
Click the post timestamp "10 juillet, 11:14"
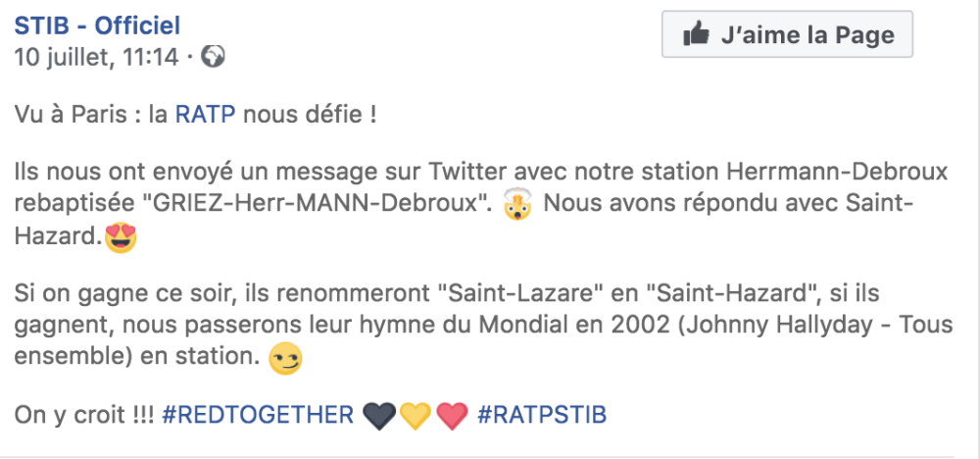point(96,57)
